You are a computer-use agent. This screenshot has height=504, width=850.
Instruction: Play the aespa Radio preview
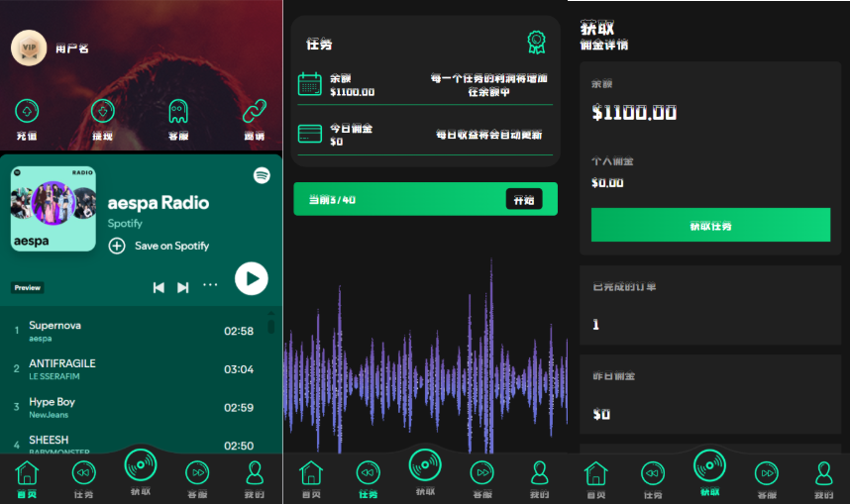[251, 278]
